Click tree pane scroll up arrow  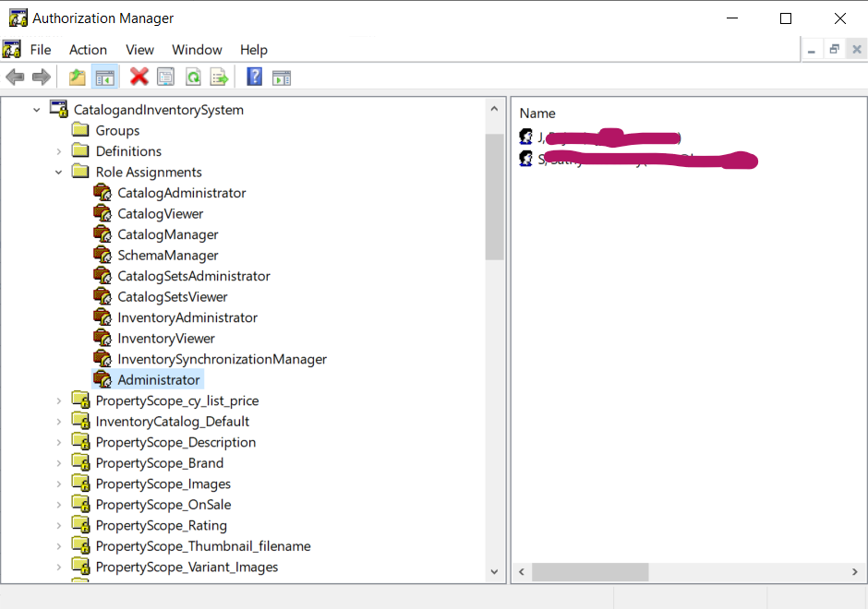pos(494,109)
